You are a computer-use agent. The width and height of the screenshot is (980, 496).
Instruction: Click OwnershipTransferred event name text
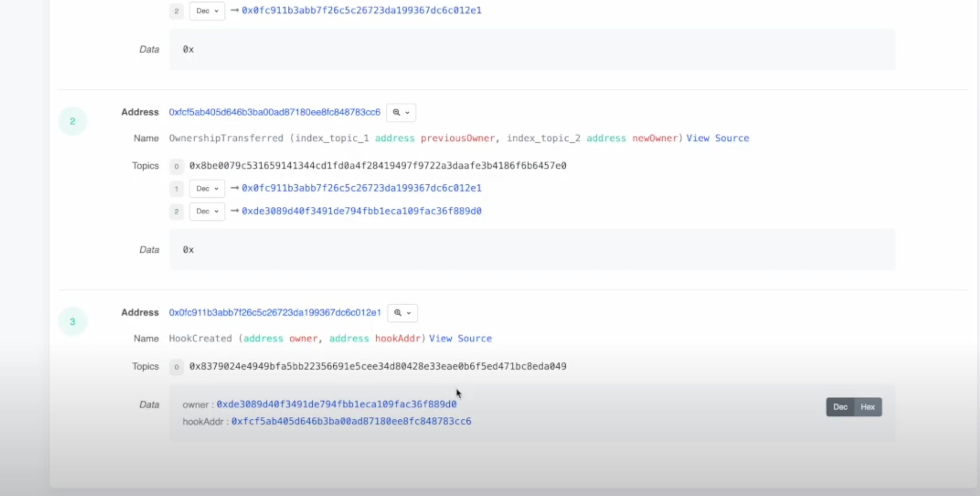coord(226,138)
